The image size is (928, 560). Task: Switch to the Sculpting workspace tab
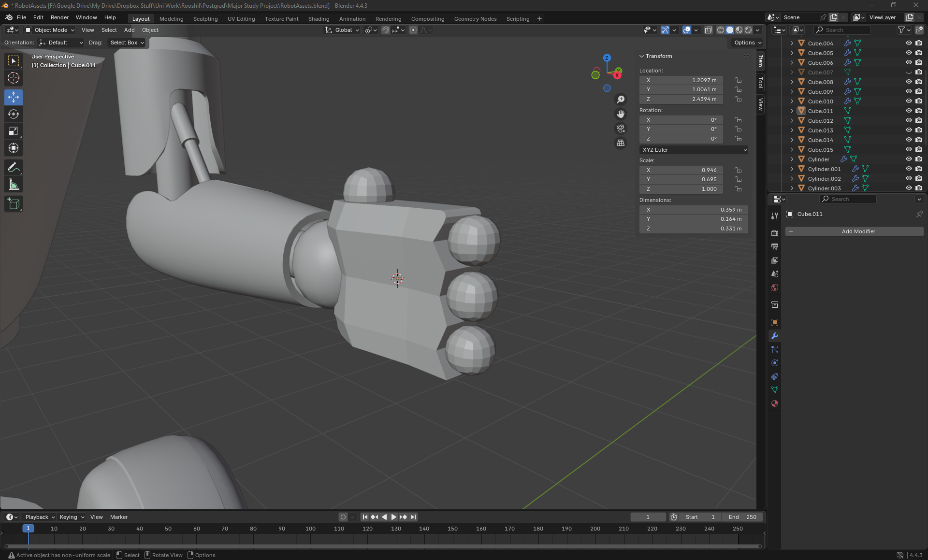(x=205, y=19)
